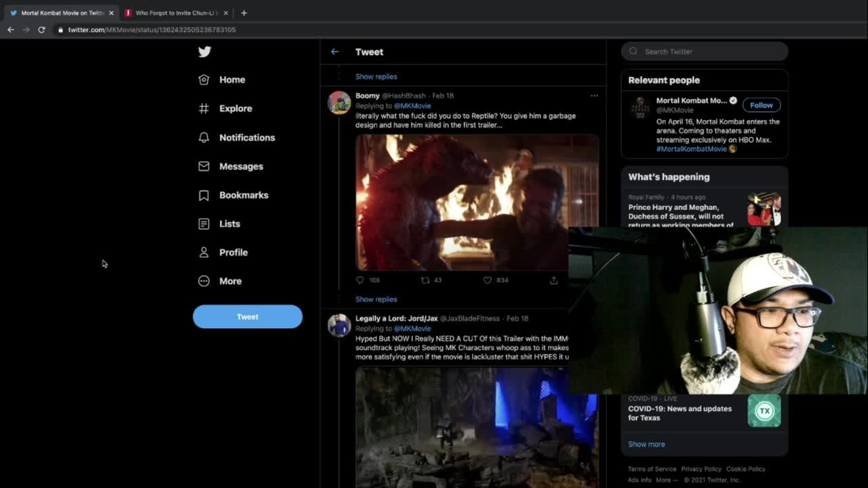Click @MKMovie mention in Boomy's reply
Viewport: 868px width, 488px height.
[x=412, y=106]
